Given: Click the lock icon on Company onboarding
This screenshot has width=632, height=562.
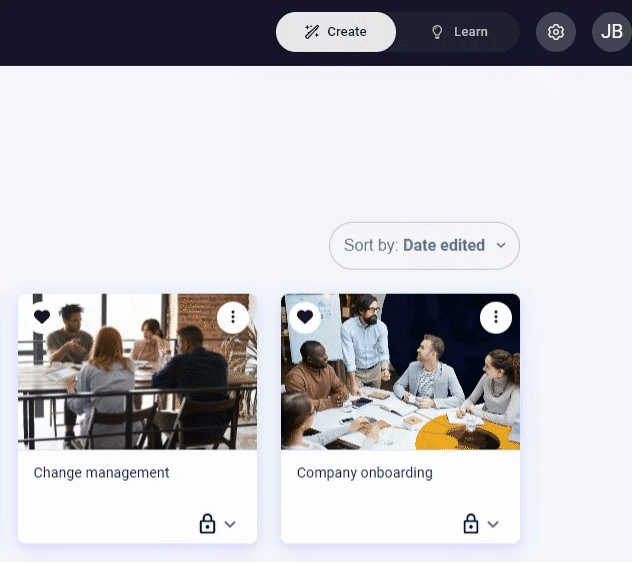Looking at the screenshot, I should click(x=470, y=524).
